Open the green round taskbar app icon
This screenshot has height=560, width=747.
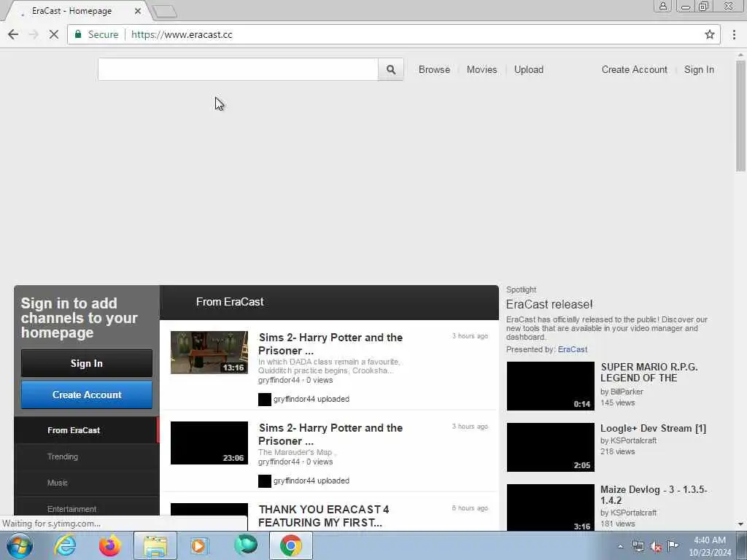[246, 545]
